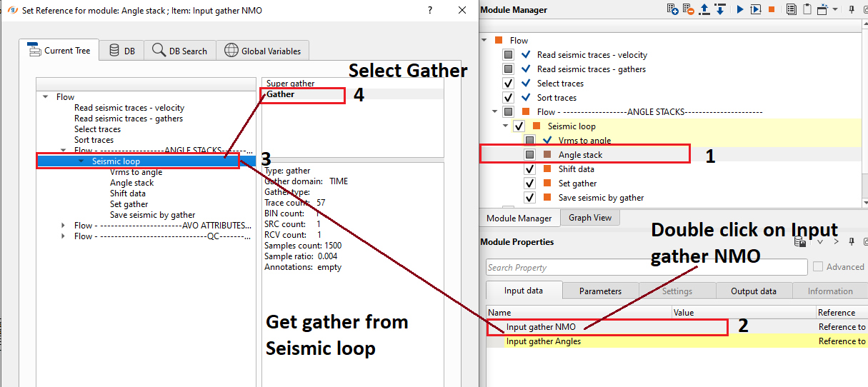Expand the AVO ATTRIBUTES flow node

(65, 226)
